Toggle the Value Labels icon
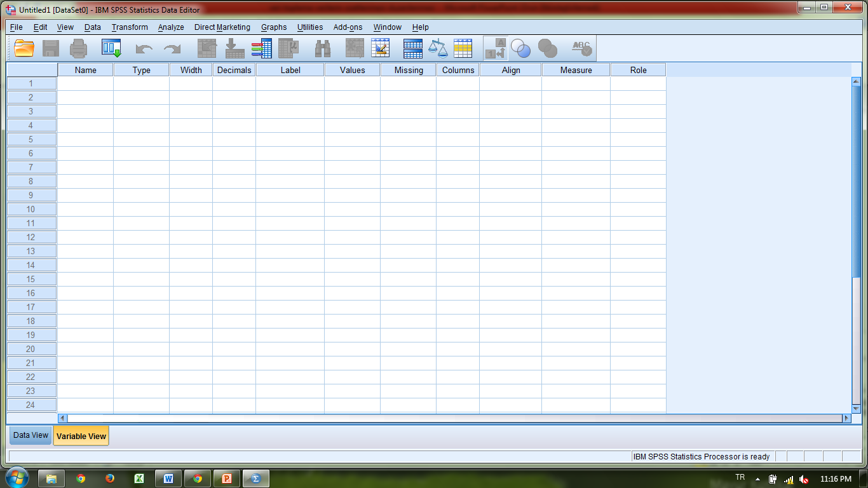Image resolution: width=868 pixels, height=488 pixels. click(x=496, y=48)
